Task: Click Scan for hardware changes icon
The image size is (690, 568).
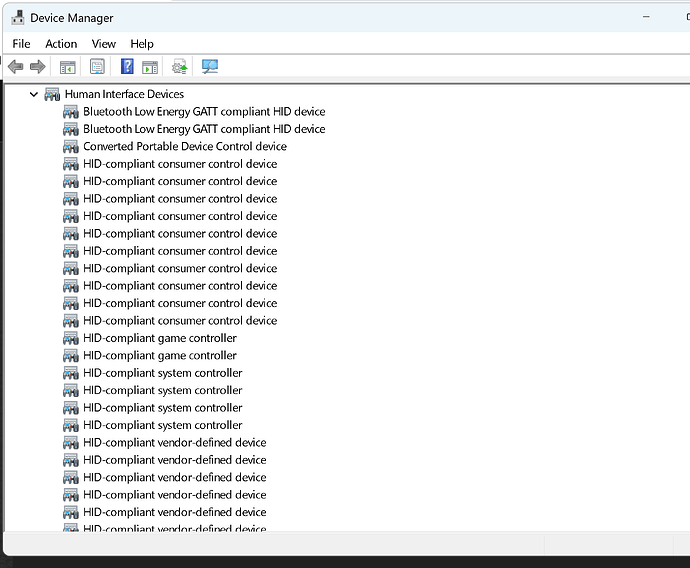Action: coord(210,67)
